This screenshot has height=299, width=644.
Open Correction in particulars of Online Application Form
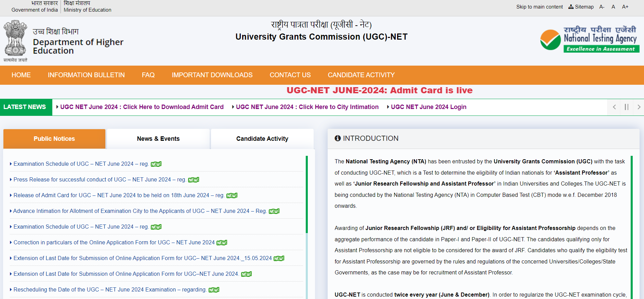pyautogui.click(x=114, y=243)
